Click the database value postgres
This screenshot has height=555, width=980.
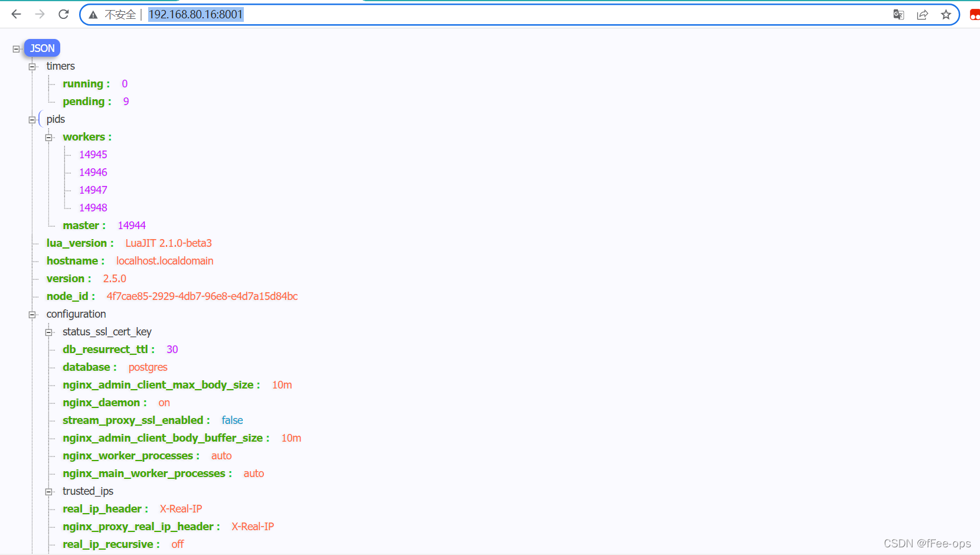[148, 367]
